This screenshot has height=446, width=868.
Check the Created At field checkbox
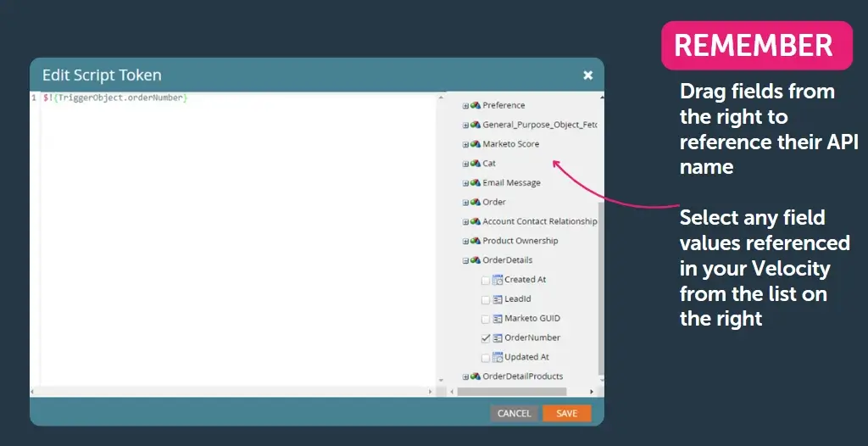click(486, 281)
